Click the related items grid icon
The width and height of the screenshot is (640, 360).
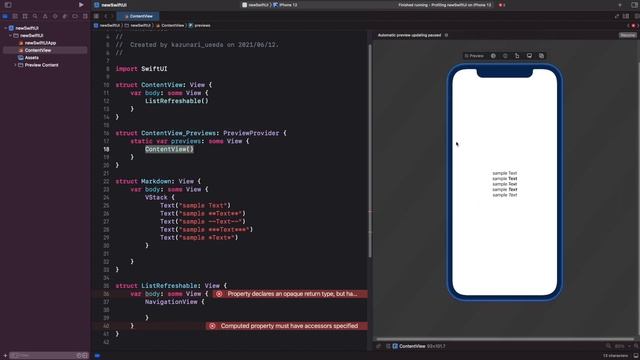(x=96, y=16)
